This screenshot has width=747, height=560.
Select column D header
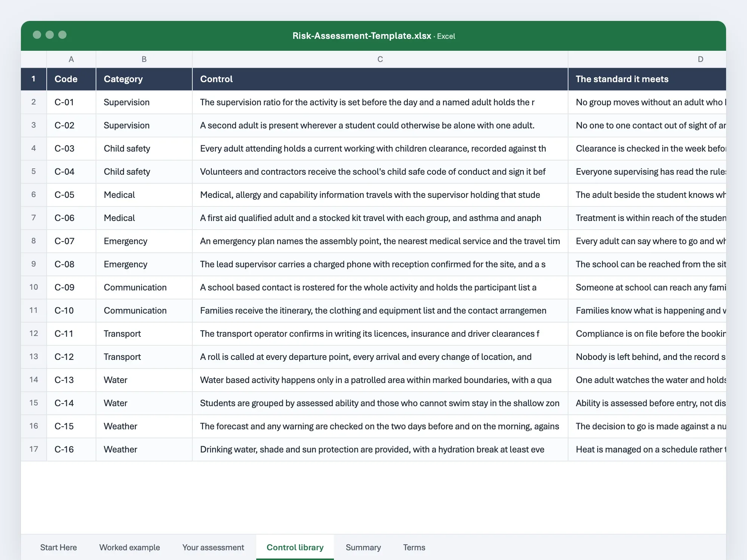click(x=647, y=59)
